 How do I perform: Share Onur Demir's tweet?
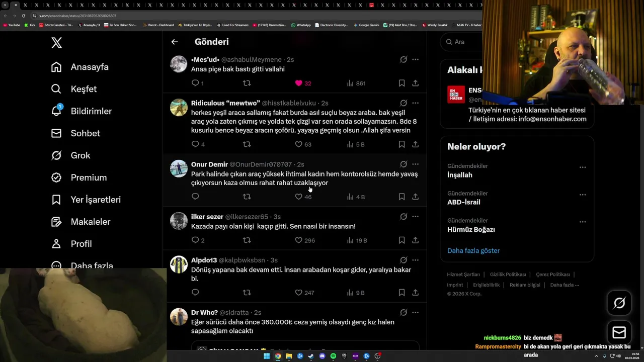[x=415, y=197]
